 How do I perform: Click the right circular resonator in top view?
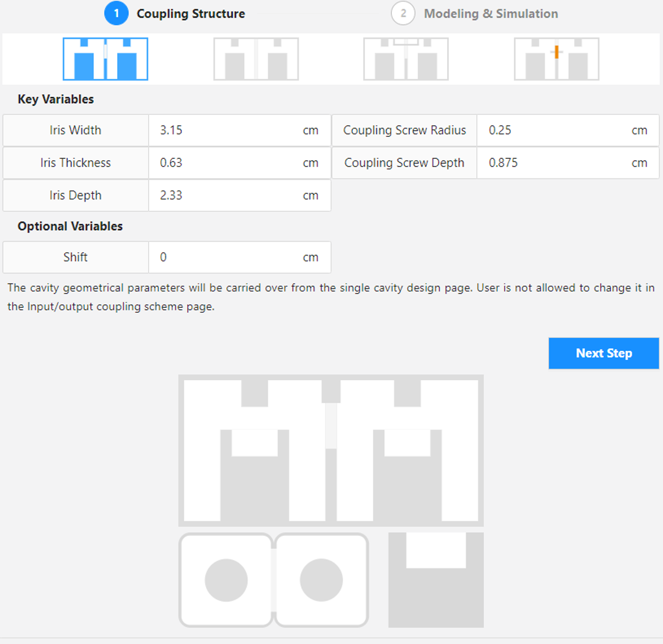(x=321, y=580)
